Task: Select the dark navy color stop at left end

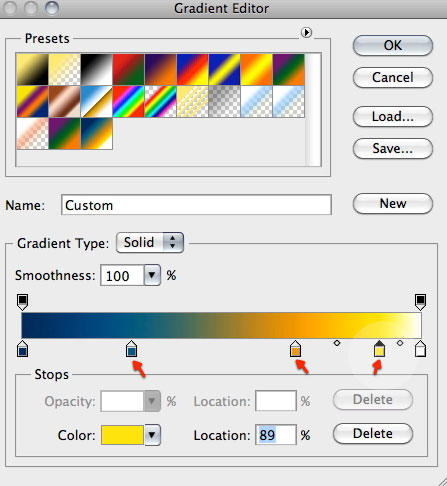Action: [x=22, y=349]
